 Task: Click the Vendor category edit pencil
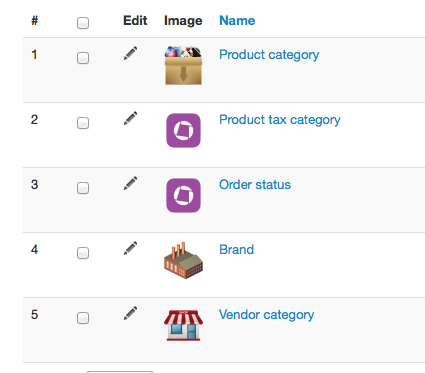pos(130,313)
